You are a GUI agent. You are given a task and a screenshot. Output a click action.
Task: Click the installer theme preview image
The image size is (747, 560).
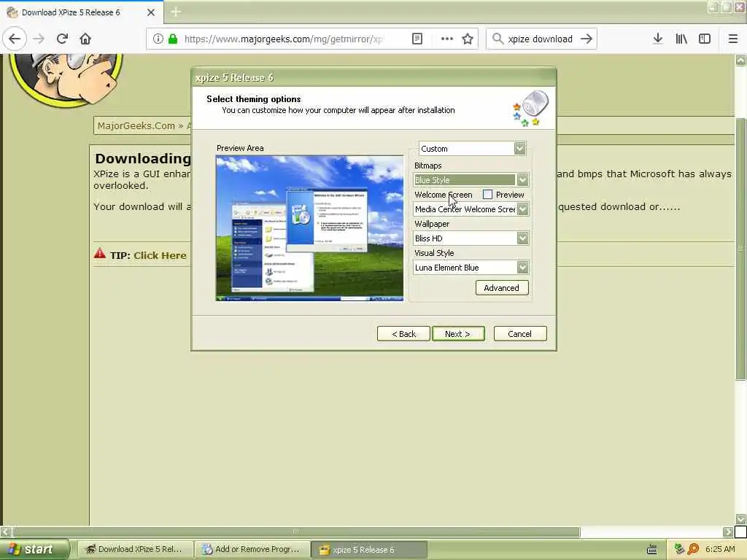(x=309, y=228)
